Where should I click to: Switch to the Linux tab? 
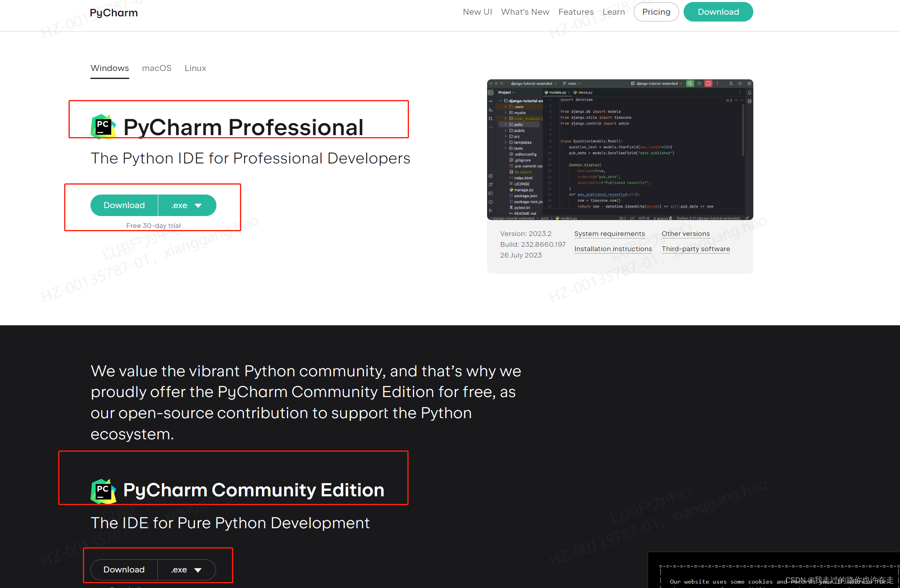195,68
